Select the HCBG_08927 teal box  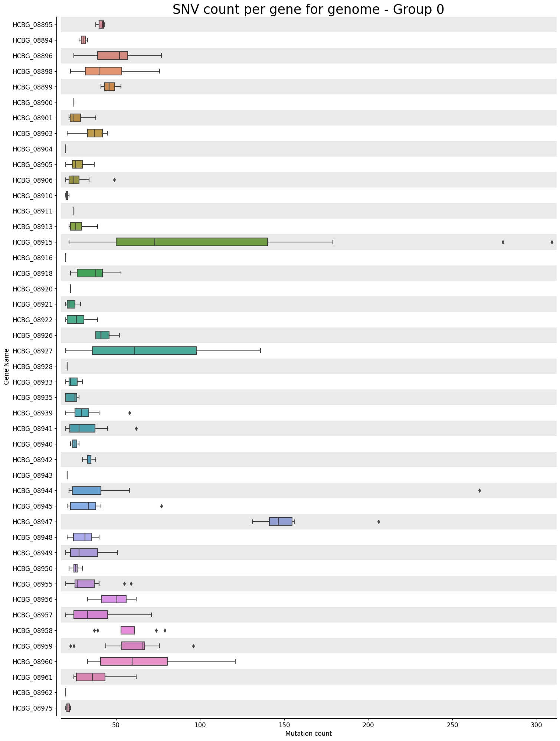144,351
